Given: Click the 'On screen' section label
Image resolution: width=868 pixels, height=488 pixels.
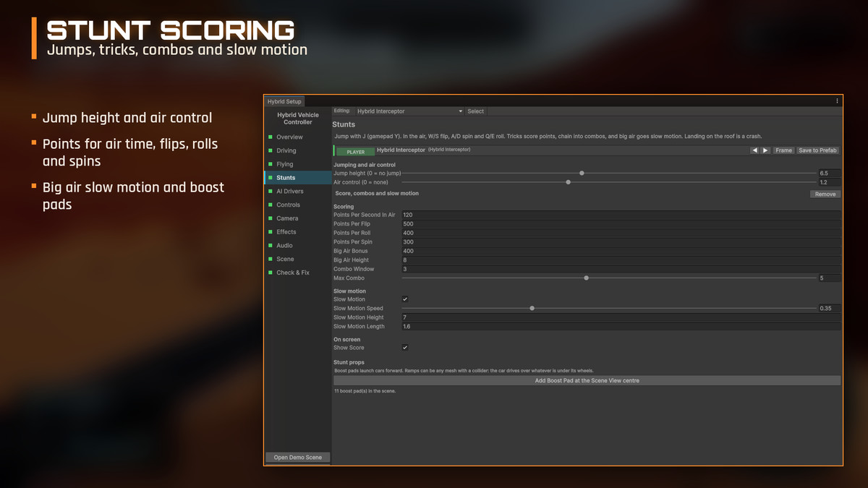Looking at the screenshot, I should [346, 339].
